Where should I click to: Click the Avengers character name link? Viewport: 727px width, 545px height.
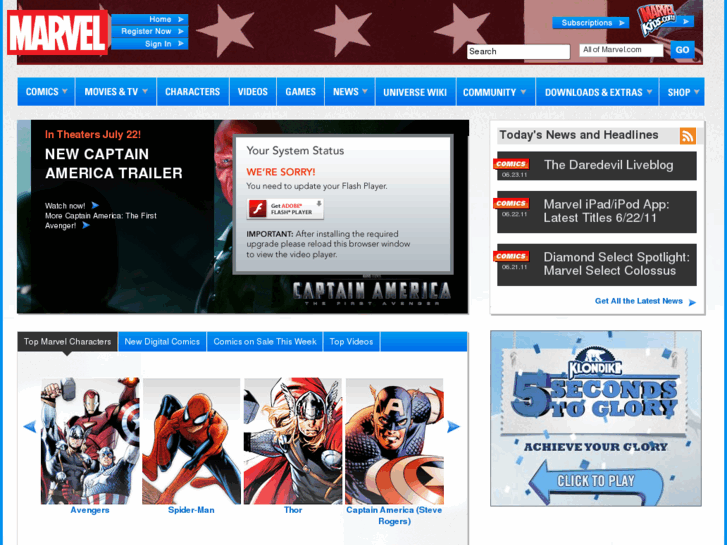[90, 510]
